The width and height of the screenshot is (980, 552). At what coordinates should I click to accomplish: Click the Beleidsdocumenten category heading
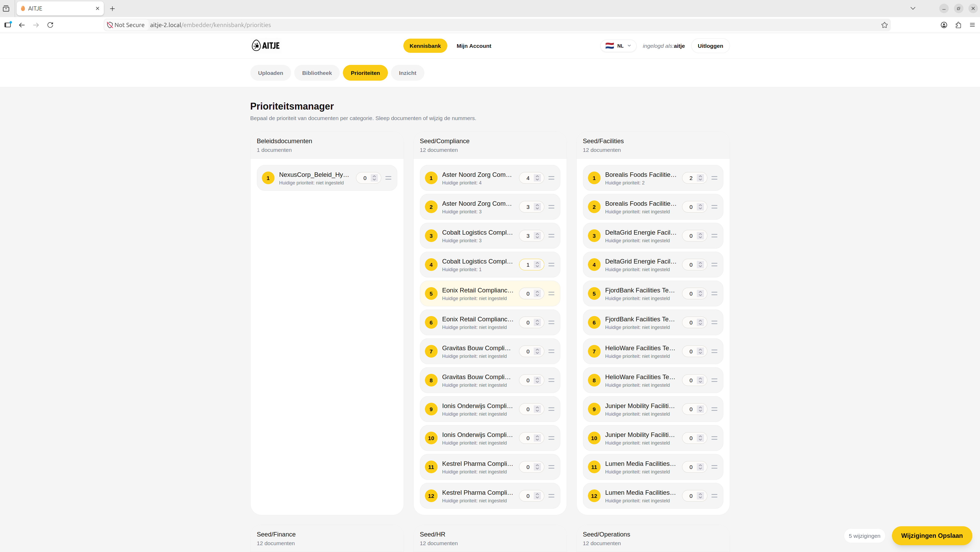point(284,141)
